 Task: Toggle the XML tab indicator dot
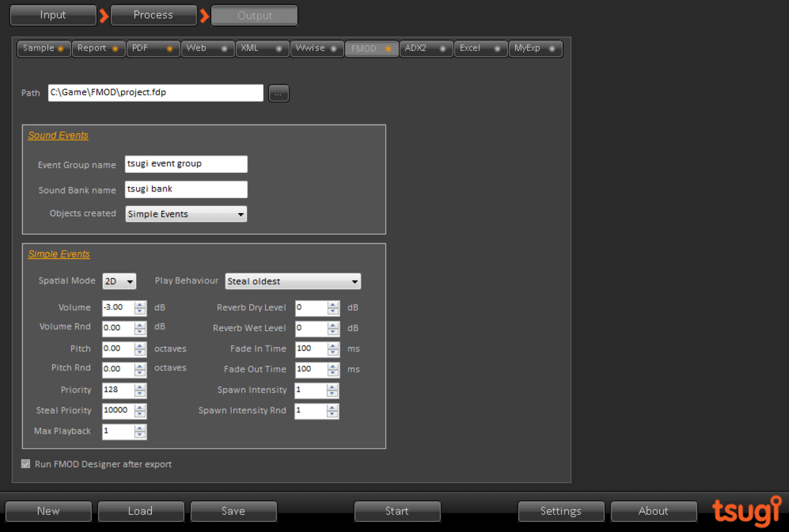pos(279,49)
